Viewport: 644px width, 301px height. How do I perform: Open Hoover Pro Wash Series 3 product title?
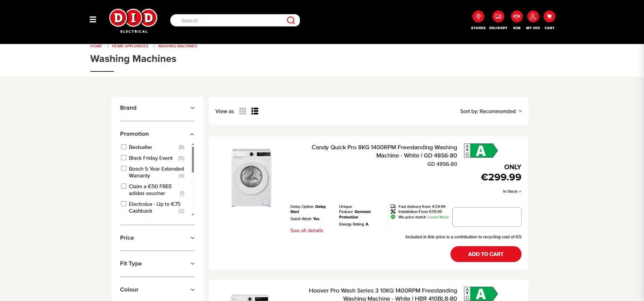coord(383,294)
